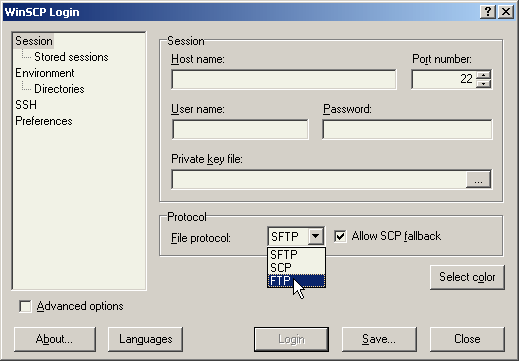Choose SCP from protocol list
This screenshot has height=361, width=519.
tap(296, 268)
